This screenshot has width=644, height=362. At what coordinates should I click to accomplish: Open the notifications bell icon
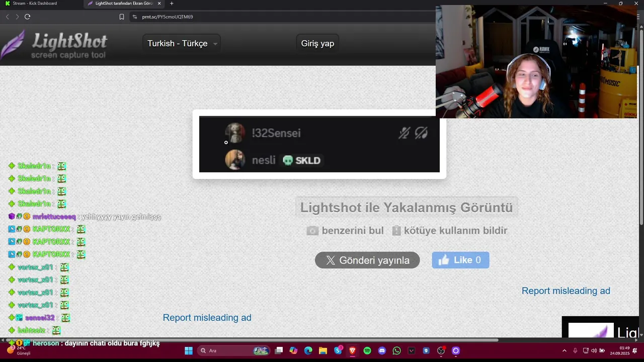[635, 350]
